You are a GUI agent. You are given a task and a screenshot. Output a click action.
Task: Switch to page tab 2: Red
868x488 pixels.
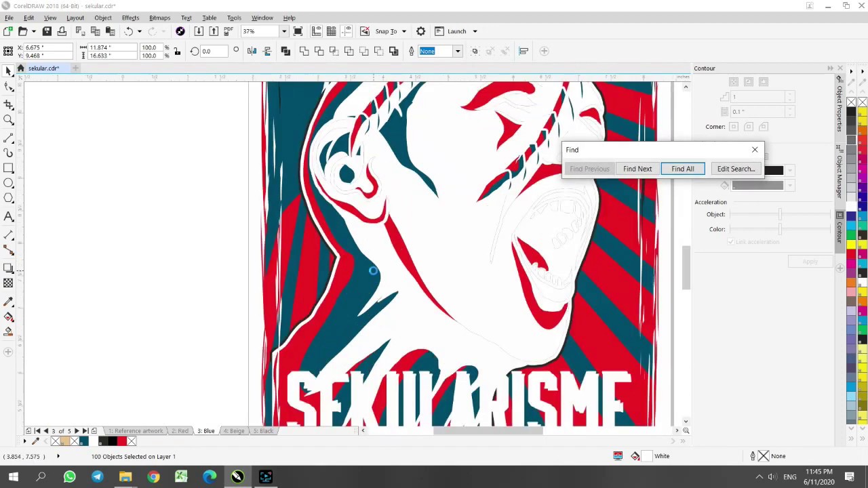tap(180, 431)
